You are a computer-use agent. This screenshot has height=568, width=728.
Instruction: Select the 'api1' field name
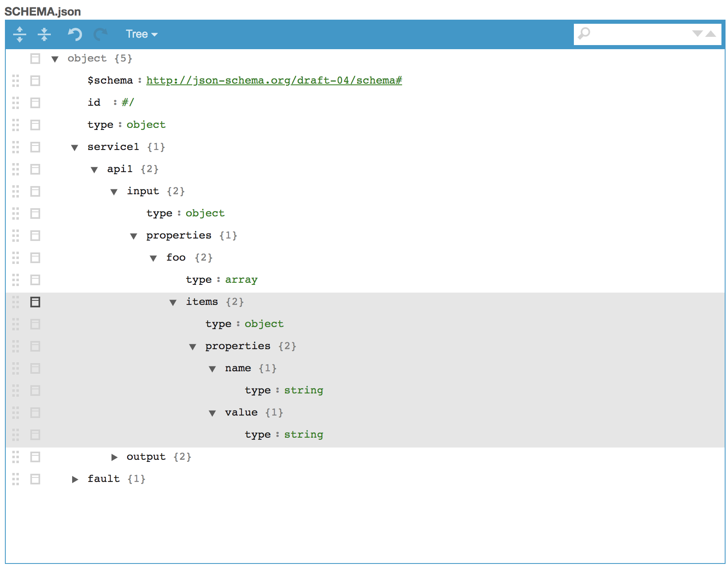(x=120, y=169)
